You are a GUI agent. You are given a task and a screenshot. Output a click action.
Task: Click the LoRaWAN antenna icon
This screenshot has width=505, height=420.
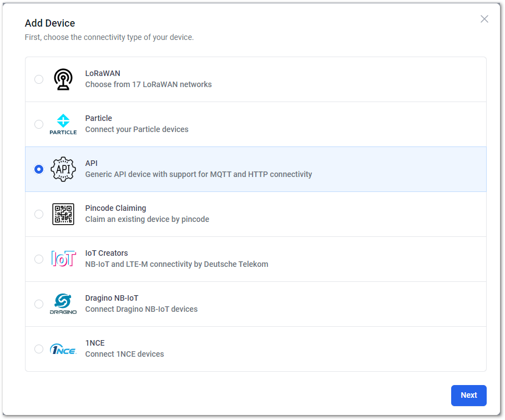coord(63,79)
